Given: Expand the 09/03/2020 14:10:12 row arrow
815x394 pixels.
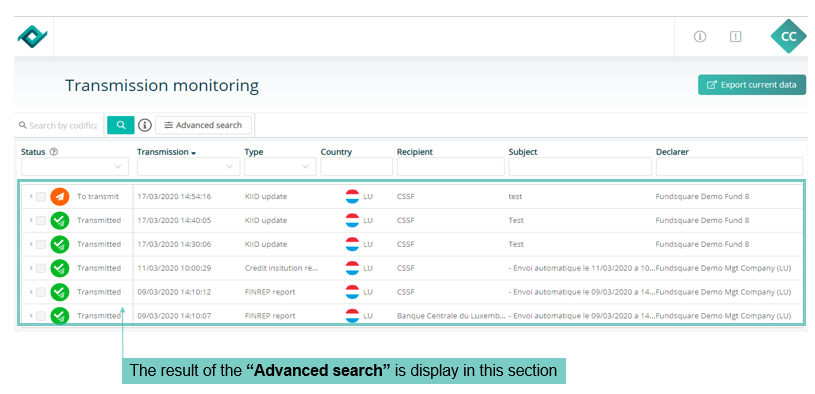Looking at the screenshot, I should coord(31,292).
